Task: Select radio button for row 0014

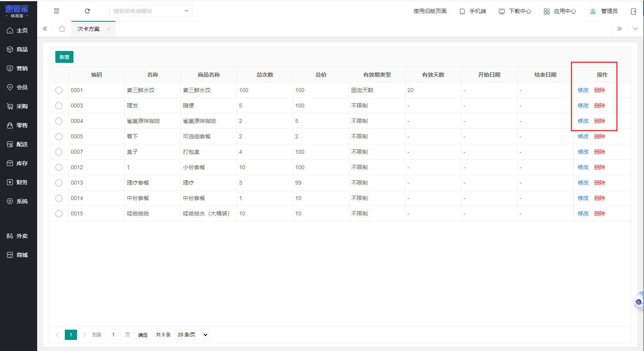Action: (x=59, y=198)
